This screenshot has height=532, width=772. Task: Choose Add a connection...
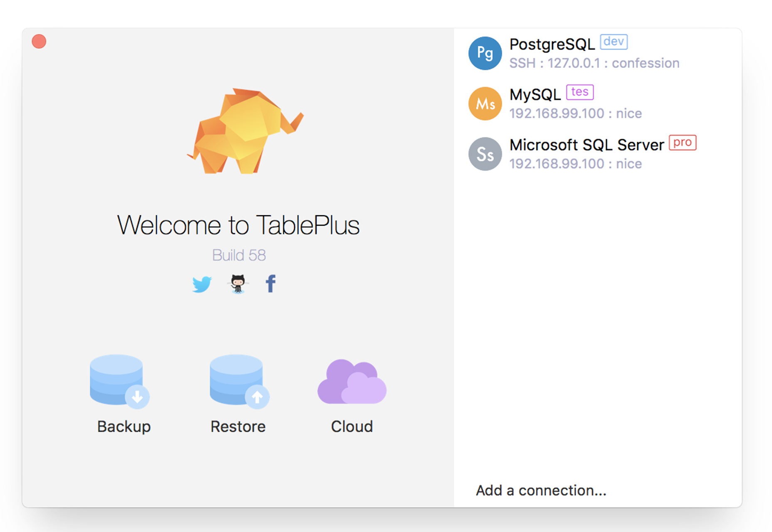coord(541,490)
